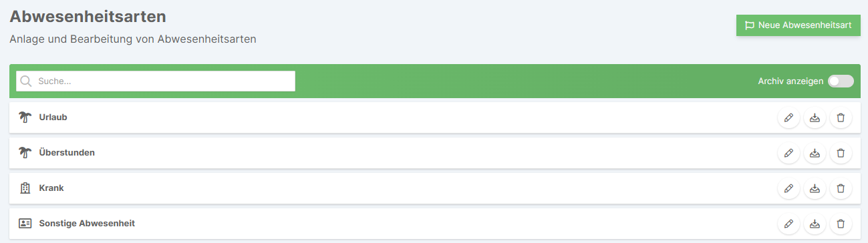The width and height of the screenshot is (868, 243).
Task: Archive the Sonstige Abwesenheit entry
Action: pyautogui.click(x=815, y=224)
